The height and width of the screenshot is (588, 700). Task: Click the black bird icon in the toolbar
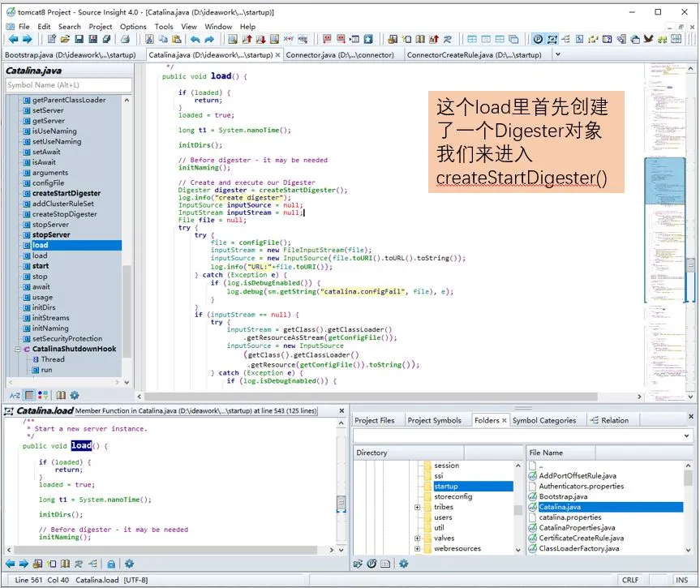coord(648,39)
